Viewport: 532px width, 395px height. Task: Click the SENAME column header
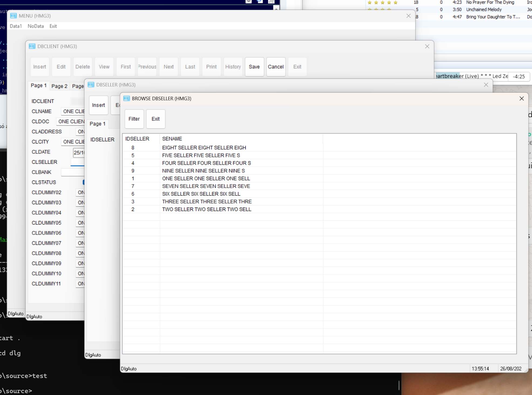point(172,139)
